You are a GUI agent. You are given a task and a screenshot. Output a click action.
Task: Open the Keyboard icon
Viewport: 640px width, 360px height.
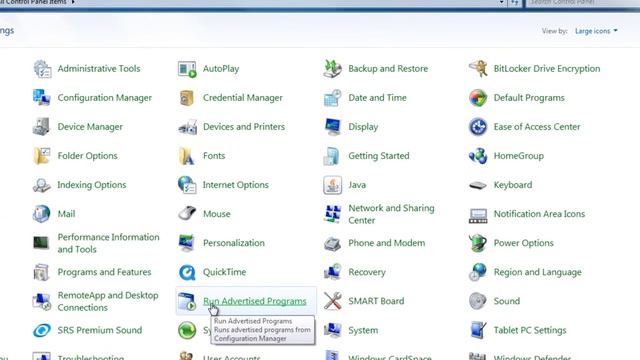coord(478,185)
